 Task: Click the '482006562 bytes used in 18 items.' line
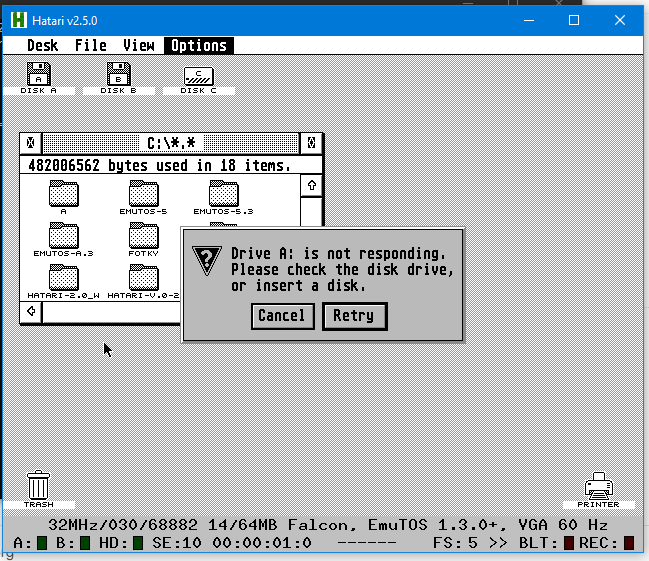(160, 166)
